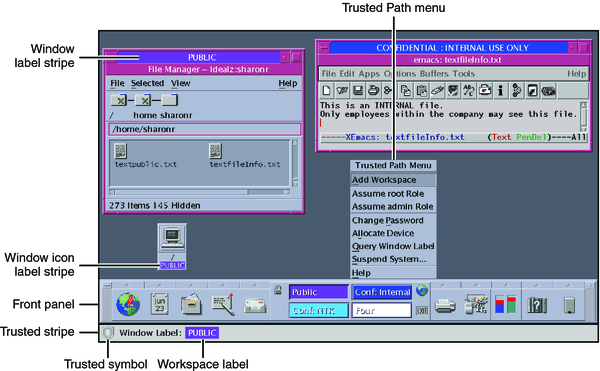Launch the text note with pencil icon
600x371 pixels.
223,304
